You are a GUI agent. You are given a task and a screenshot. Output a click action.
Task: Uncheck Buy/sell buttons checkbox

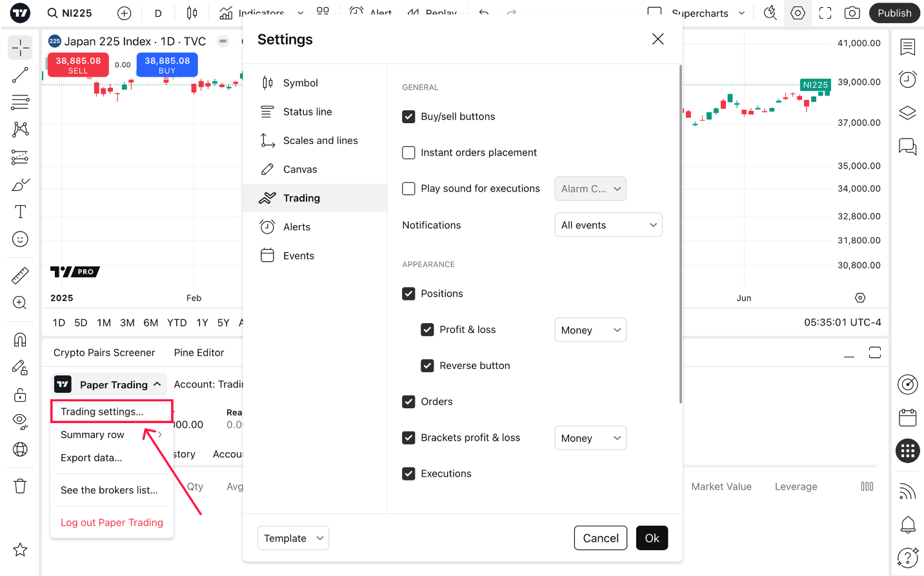[x=408, y=117]
